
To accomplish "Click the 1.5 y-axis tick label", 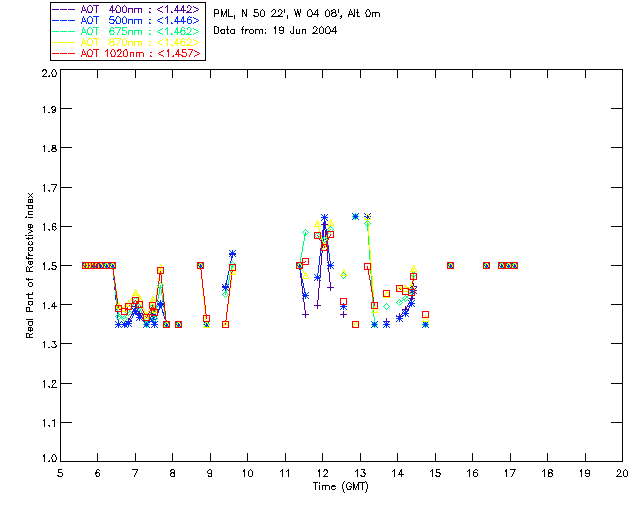I will pyautogui.click(x=49, y=266).
